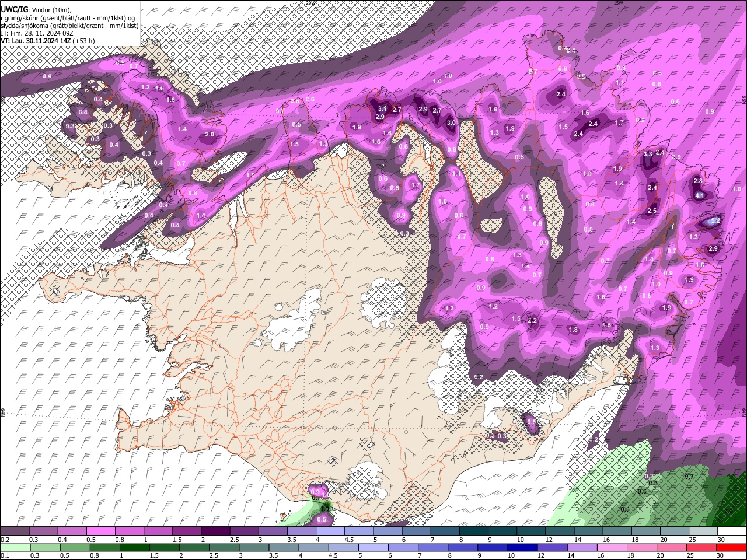Click the upper legend swatch between 25 and 30
The image size is (747, 560).
703,531
